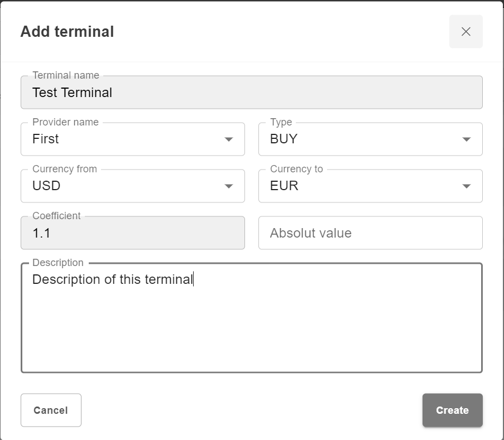Click the 'Provider name' field label
This screenshot has width=504, height=440.
click(65, 122)
